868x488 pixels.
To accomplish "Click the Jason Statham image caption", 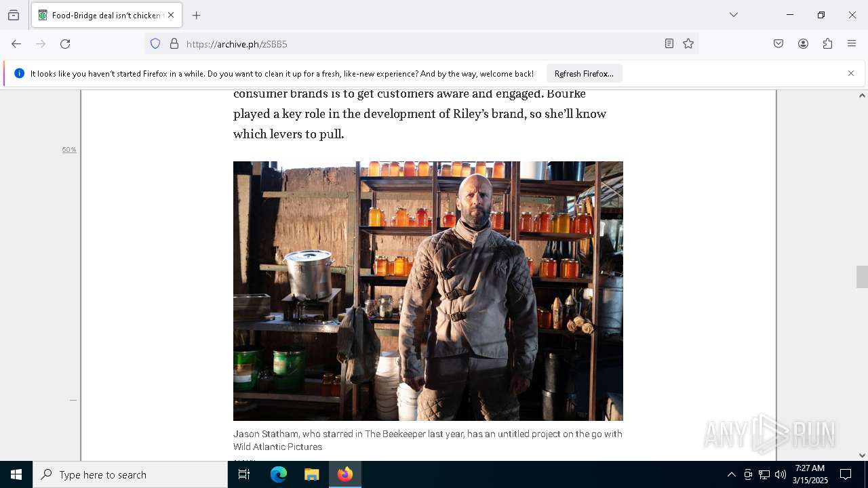I will 428,441.
